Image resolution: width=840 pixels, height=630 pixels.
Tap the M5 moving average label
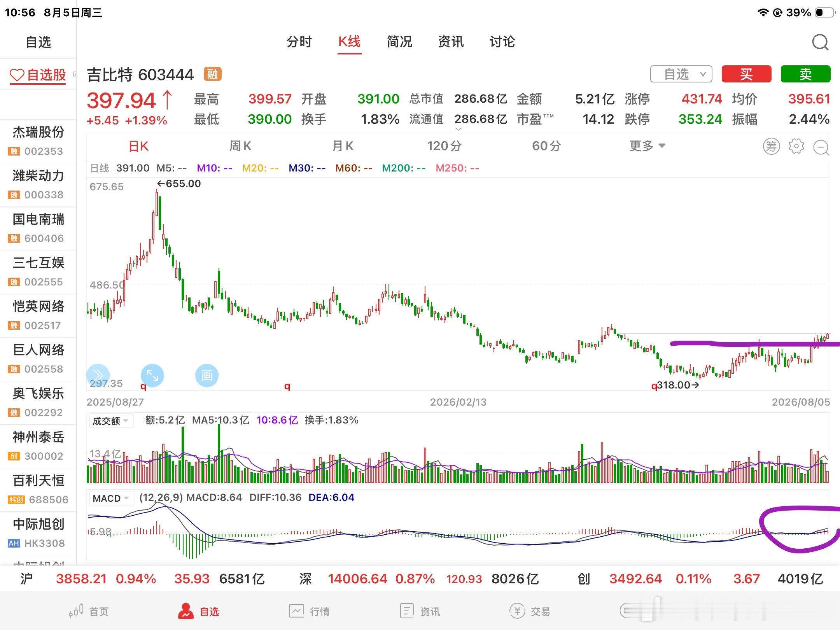[x=171, y=168]
